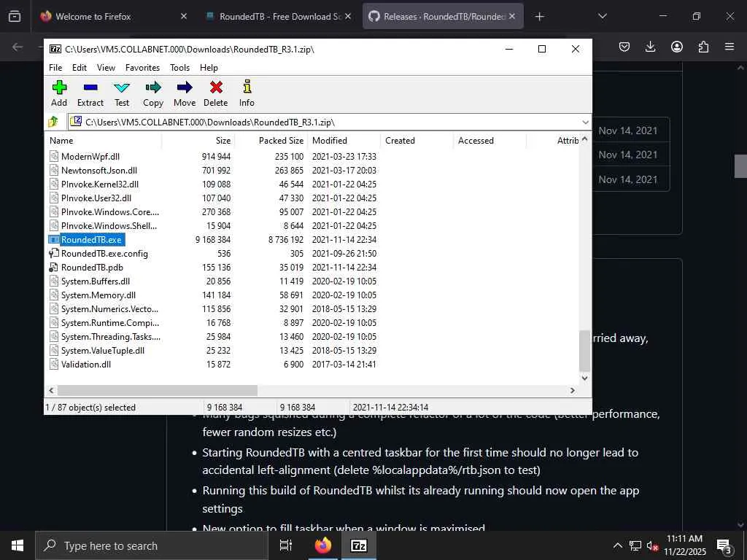Viewport: 747px width, 560px height.
Task: Open Task View on the taskbar
Action: pos(285,545)
